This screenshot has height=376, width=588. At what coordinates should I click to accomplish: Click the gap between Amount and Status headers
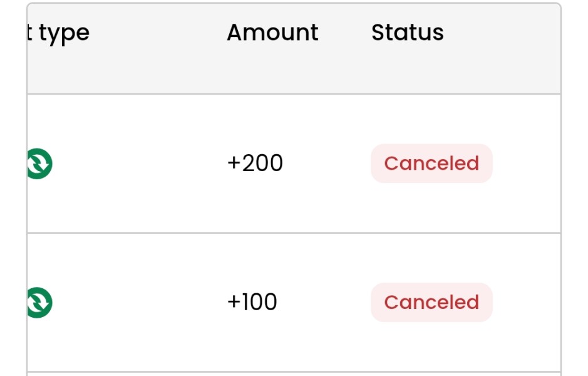click(345, 33)
